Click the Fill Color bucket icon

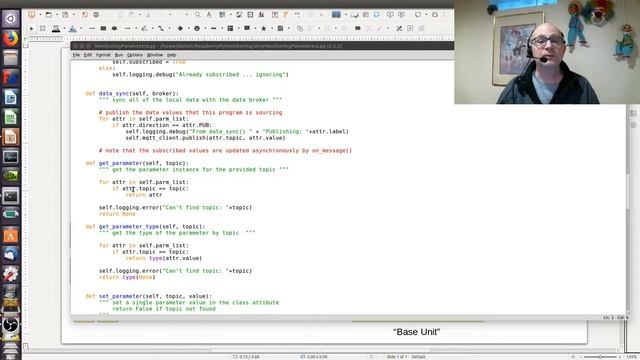[x=73, y=29]
